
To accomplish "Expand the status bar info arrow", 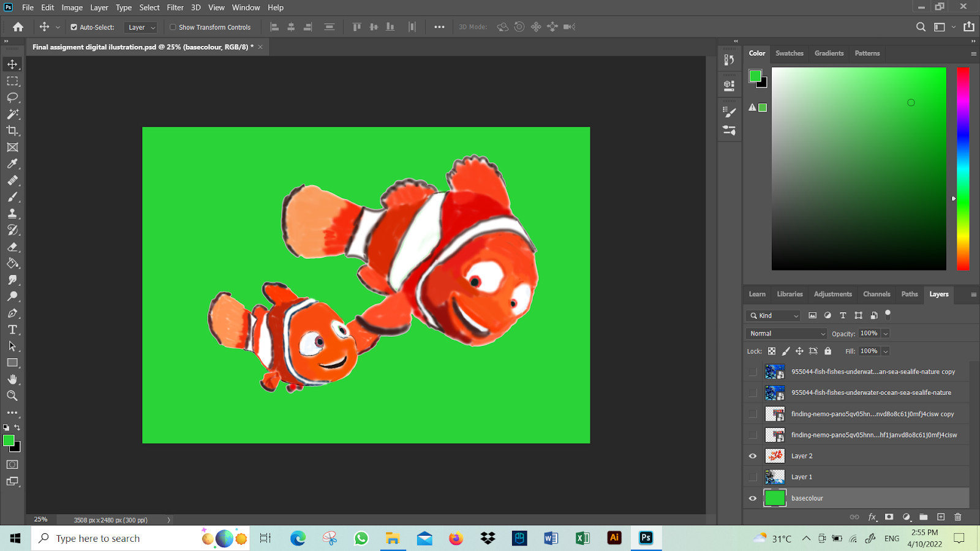I will click(x=169, y=520).
